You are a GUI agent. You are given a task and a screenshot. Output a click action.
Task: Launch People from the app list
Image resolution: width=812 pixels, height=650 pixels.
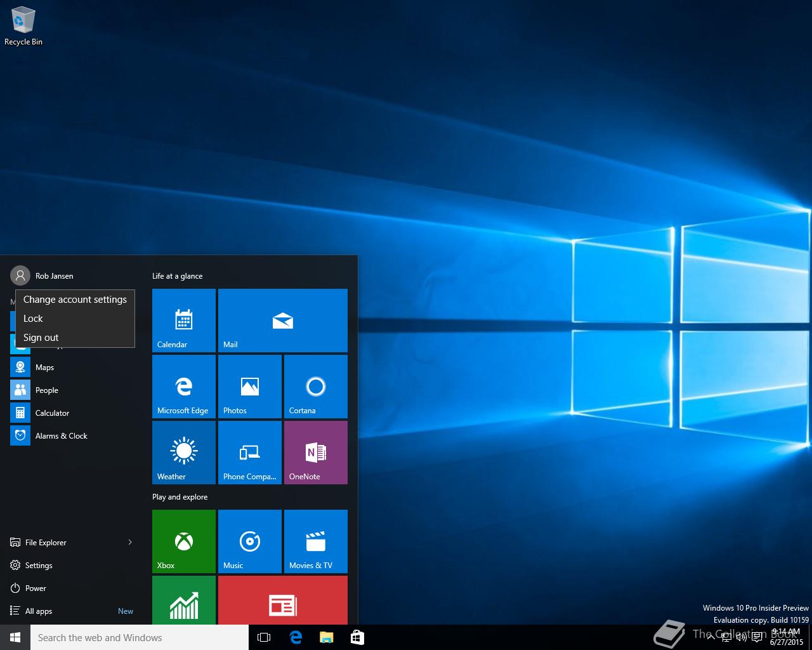coord(72,390)
